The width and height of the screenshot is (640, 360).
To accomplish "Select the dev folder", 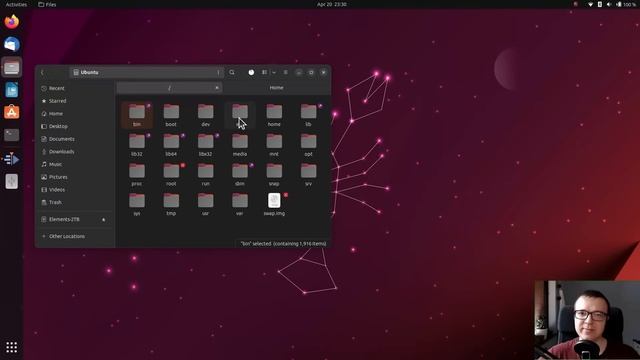I will click(x=205, y=115).
